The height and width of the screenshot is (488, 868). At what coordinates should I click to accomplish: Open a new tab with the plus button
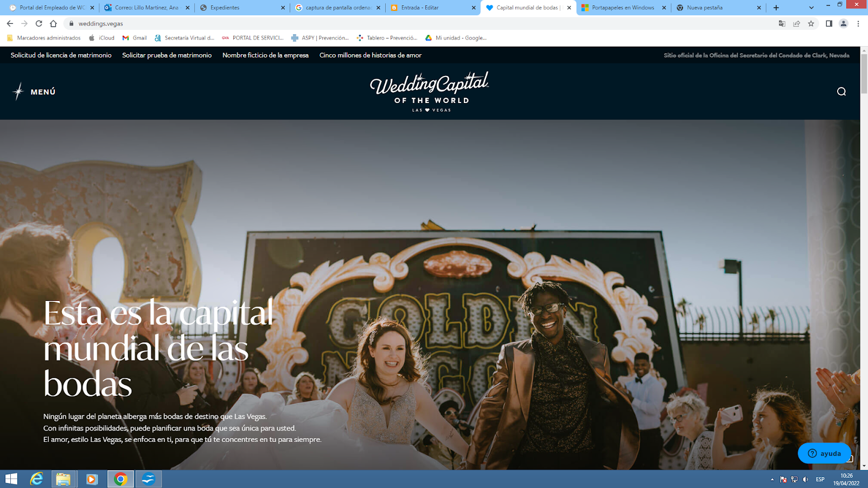click(x=776, y=8)
